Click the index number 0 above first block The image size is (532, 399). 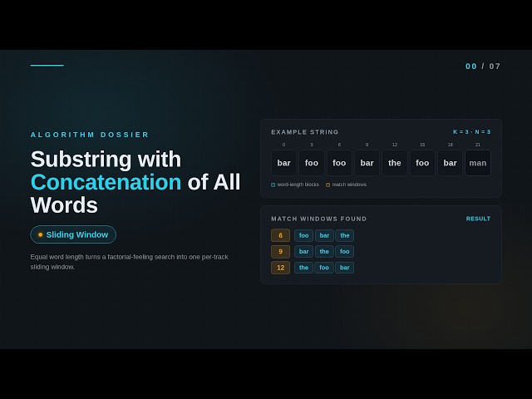pyautogui.click(x=283, y=145)
